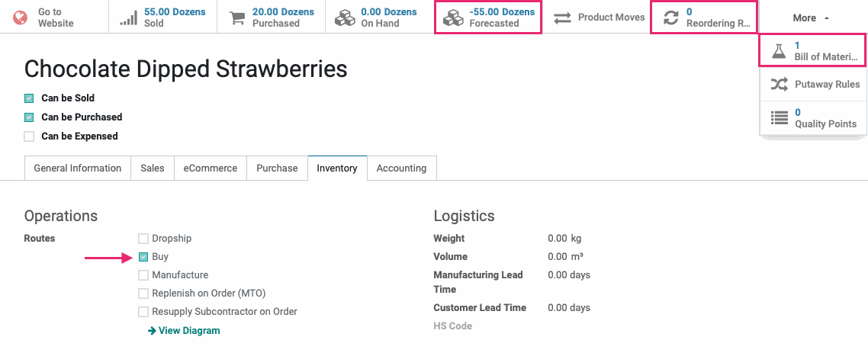Click the Go to Website globe icon
Viewport: 868px width, 353px height.
pyautogui.click(x=20, y=18)
